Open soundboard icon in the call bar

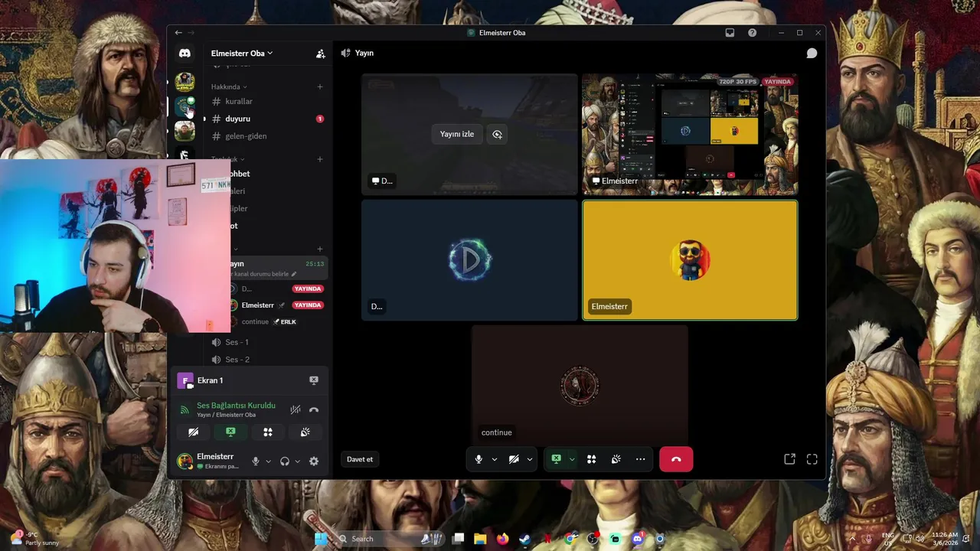pyautogui.click(x=616, y=459)
